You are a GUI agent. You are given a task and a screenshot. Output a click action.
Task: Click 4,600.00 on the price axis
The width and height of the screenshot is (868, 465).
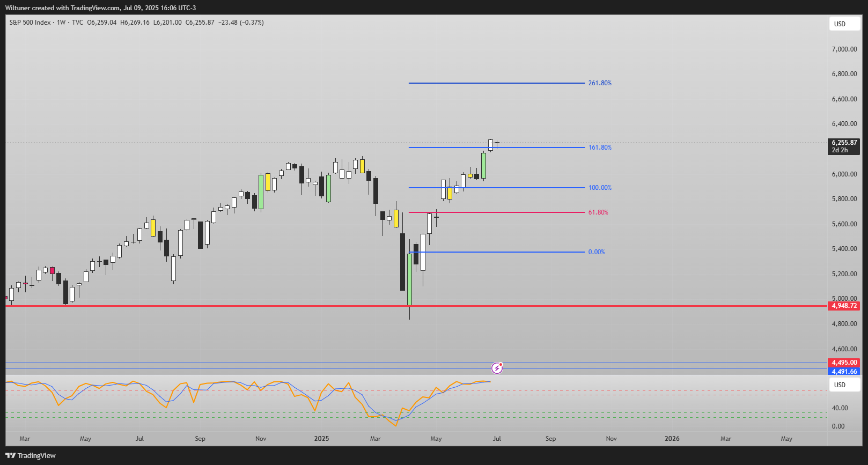tap(844, 349)
